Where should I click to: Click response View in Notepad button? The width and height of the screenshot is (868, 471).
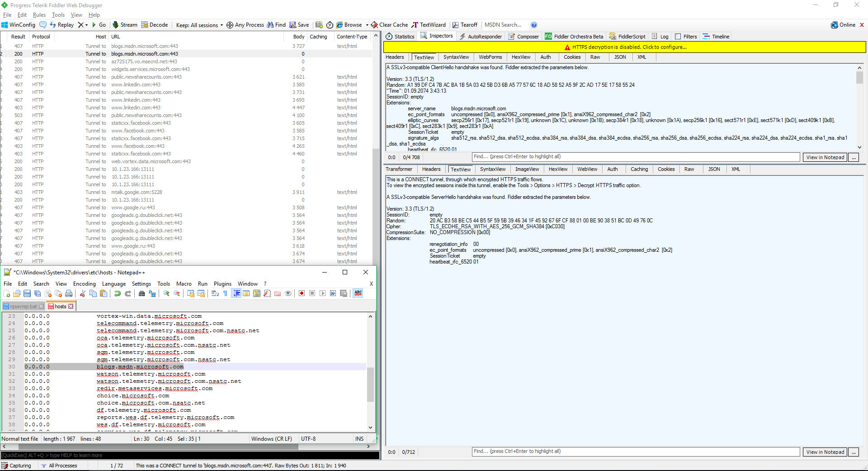[x=825, y=452]
